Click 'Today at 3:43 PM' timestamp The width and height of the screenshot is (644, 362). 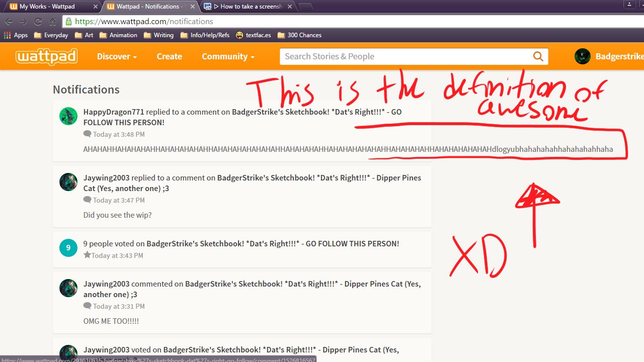coord(117,255)
